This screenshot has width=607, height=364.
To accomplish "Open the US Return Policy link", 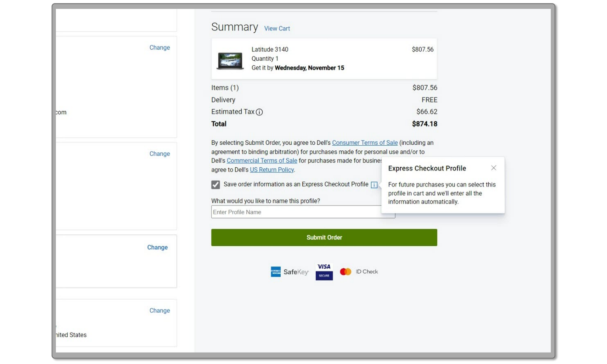I will [x=272, y=170].
